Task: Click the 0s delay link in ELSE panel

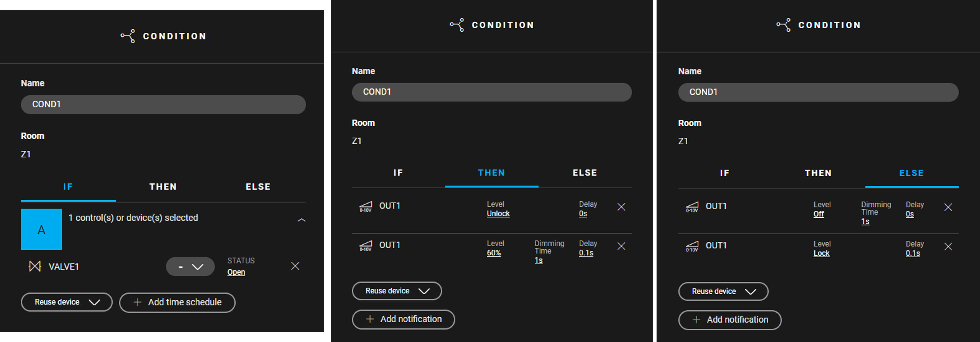Action: point(910,214)
